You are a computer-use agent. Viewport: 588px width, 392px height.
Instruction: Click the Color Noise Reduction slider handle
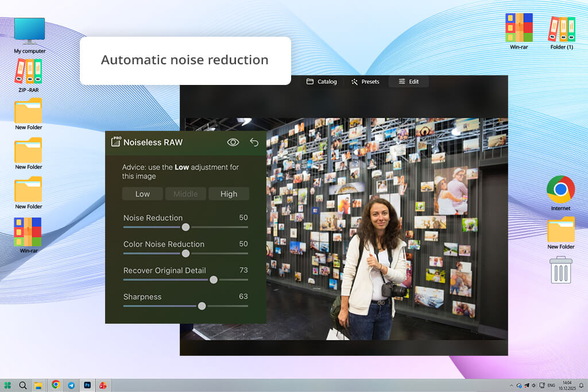click(185, 253)
